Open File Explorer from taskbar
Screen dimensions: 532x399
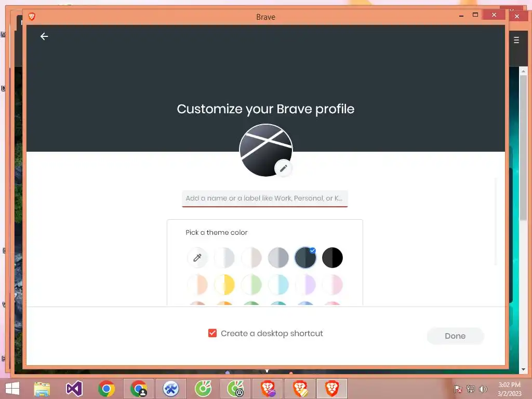pyautogui.click(x=42, y=389)
